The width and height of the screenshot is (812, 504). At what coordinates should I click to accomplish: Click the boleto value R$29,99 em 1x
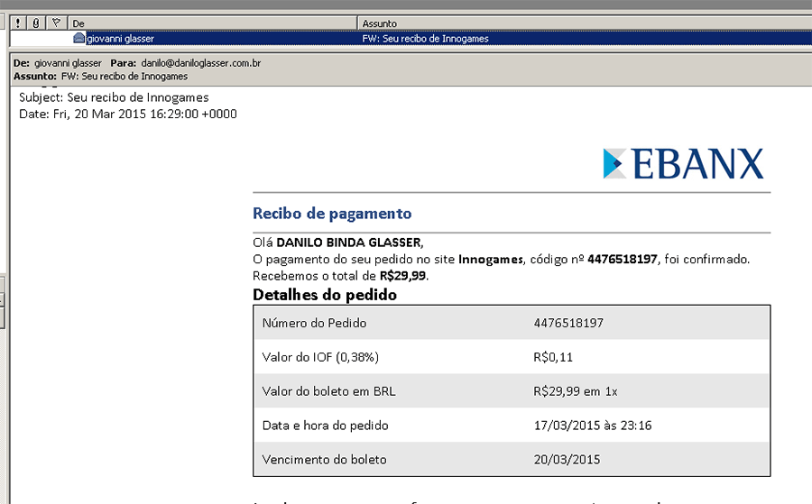pyautogui.click(x=576, y=391)
